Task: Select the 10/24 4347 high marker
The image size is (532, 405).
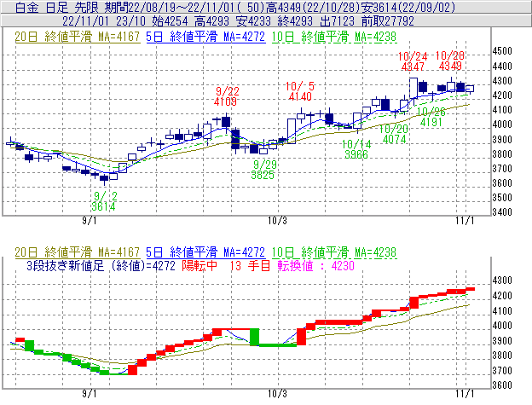Action: (x=413, y=61)
